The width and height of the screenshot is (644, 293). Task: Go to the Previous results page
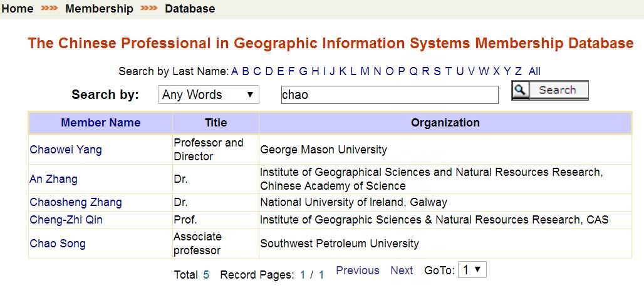point(357,270)
